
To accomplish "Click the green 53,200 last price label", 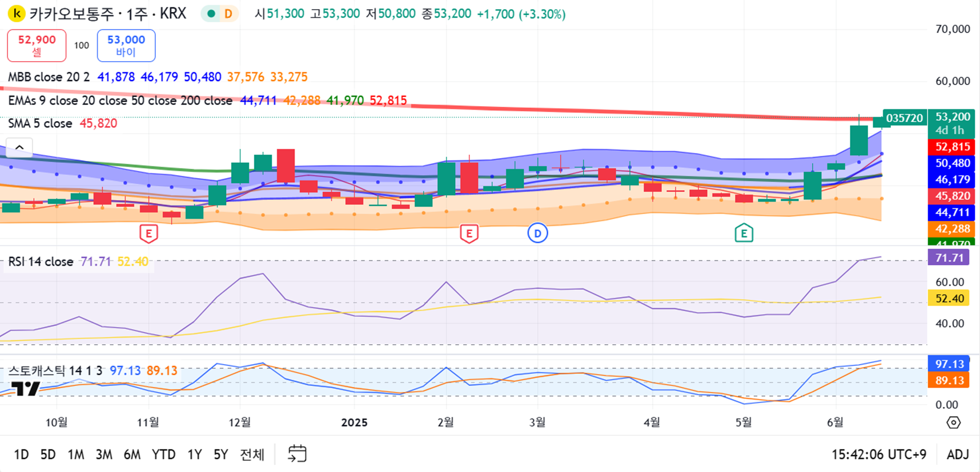I will pyautogui.click(x=951, y=123).
